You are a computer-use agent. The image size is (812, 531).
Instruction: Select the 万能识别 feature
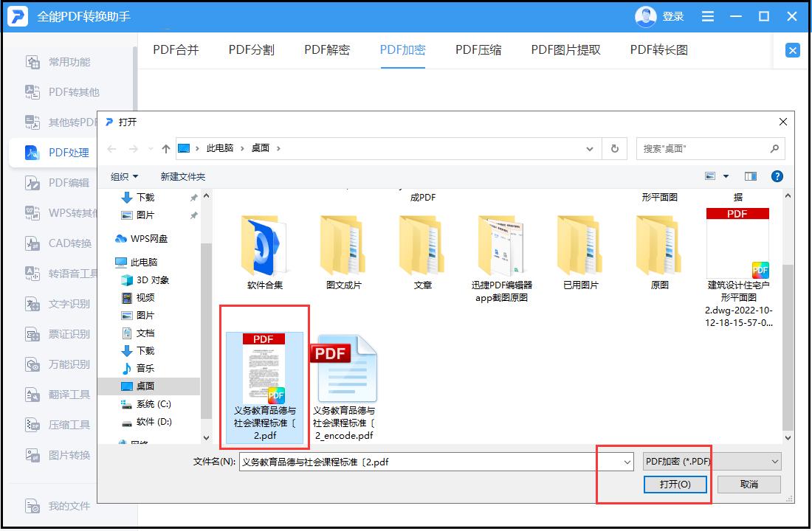coord(55,364)
